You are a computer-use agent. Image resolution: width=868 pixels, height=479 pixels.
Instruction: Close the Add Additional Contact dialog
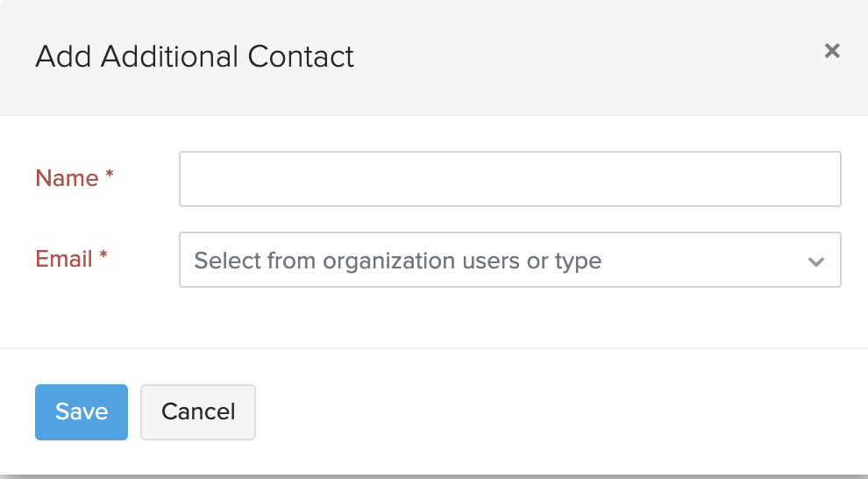(x=832, y=51)
